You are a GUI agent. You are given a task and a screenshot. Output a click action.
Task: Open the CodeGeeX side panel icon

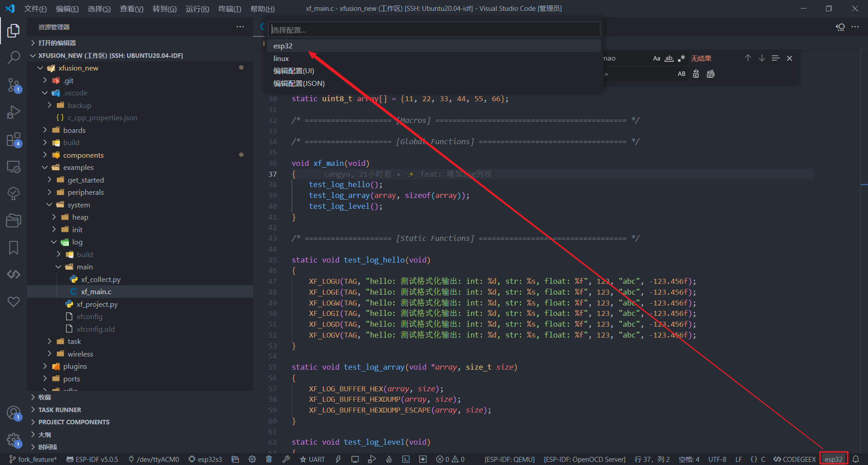click(x=14, y=274)
